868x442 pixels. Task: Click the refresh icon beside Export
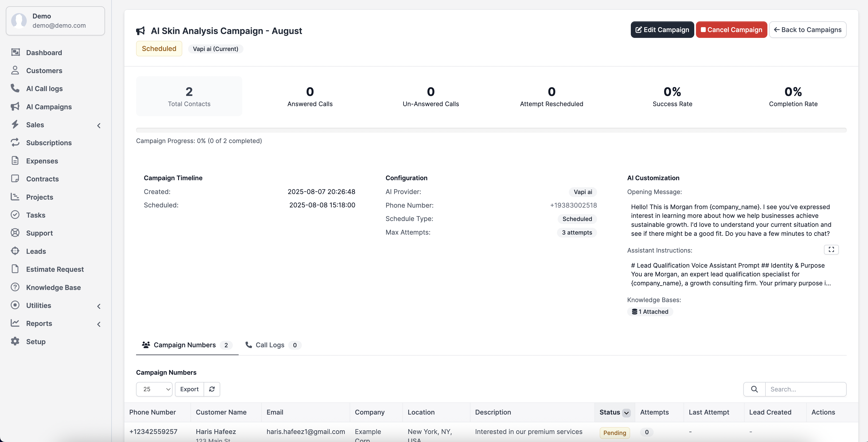click(x=212, y=389)
